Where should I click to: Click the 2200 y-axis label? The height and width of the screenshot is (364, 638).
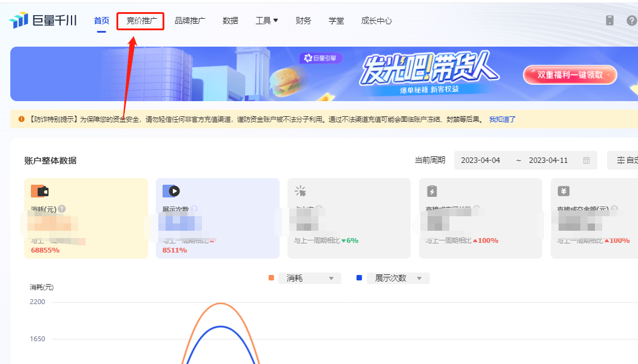click(x=38, y=302)
